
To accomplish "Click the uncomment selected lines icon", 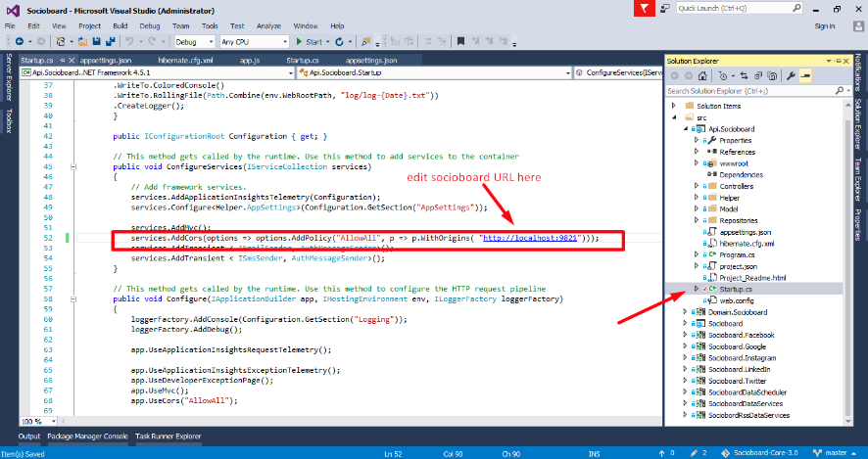I will 442,41.
